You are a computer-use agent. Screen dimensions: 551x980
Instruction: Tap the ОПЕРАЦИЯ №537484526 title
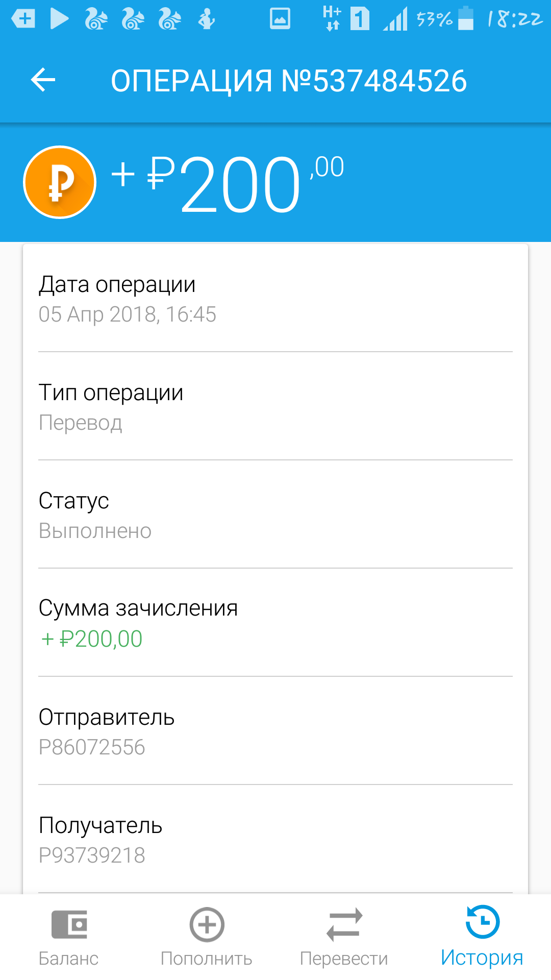289,81
